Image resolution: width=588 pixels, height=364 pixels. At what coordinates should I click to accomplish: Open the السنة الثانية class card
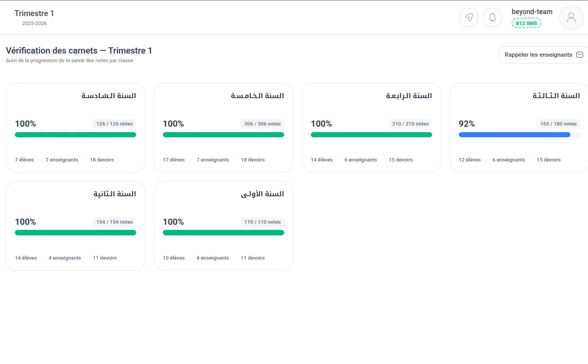point(76,226)
